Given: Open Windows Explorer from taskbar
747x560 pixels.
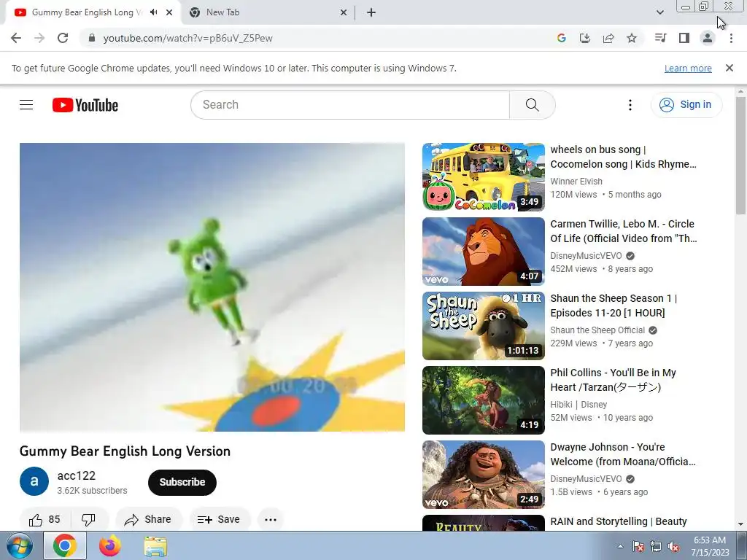Looking at the screenshot, I should click(x=155, y=545).
